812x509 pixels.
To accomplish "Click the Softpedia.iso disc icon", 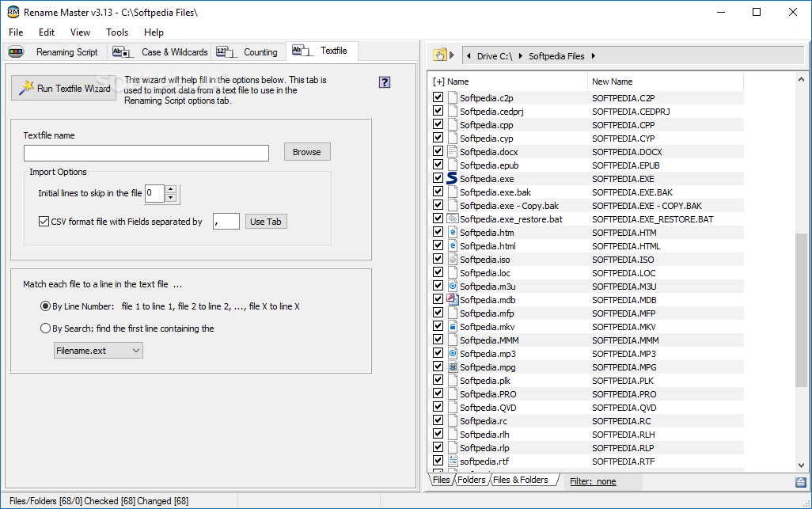I will point(452,259).
